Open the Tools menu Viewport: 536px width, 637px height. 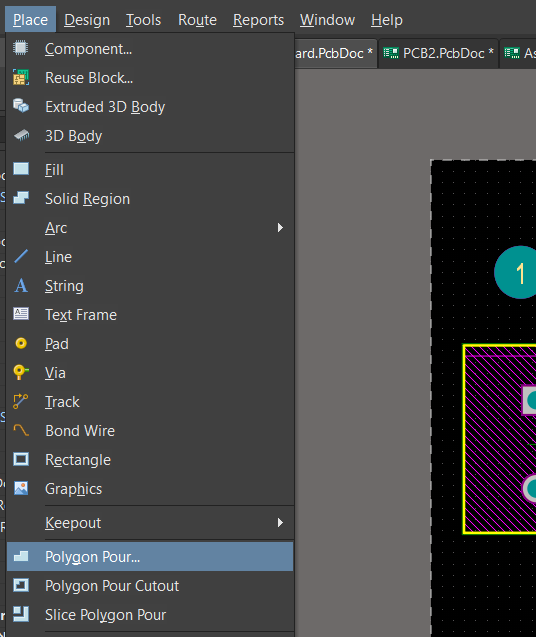click(x=143, y=20)
